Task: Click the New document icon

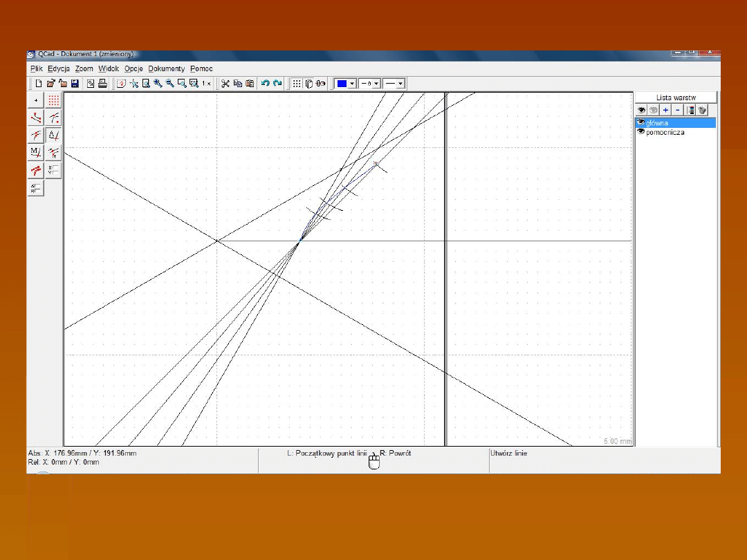Action: pos(39,84)
